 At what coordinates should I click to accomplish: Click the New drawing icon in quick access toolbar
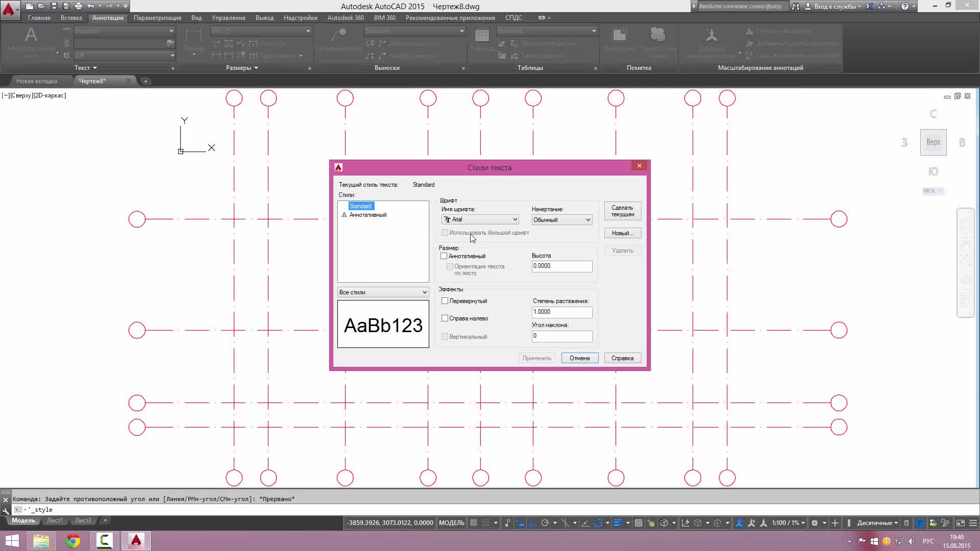pyautogui.click(x=30, y=6)
